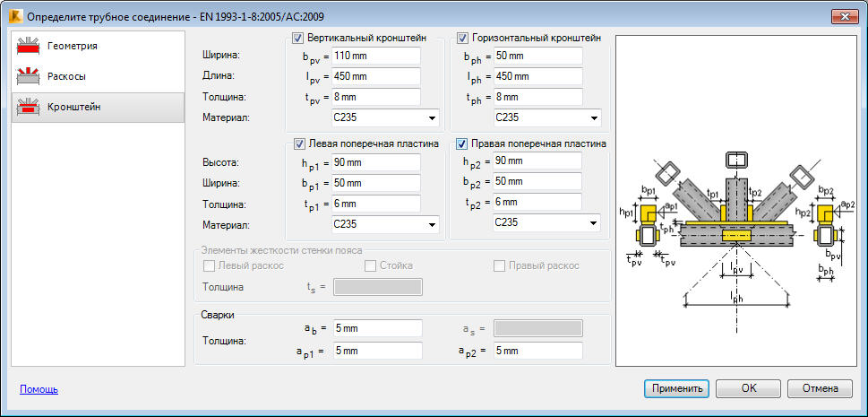
Task: Click the a p1 weld thickness field
Action: [377, 351]
